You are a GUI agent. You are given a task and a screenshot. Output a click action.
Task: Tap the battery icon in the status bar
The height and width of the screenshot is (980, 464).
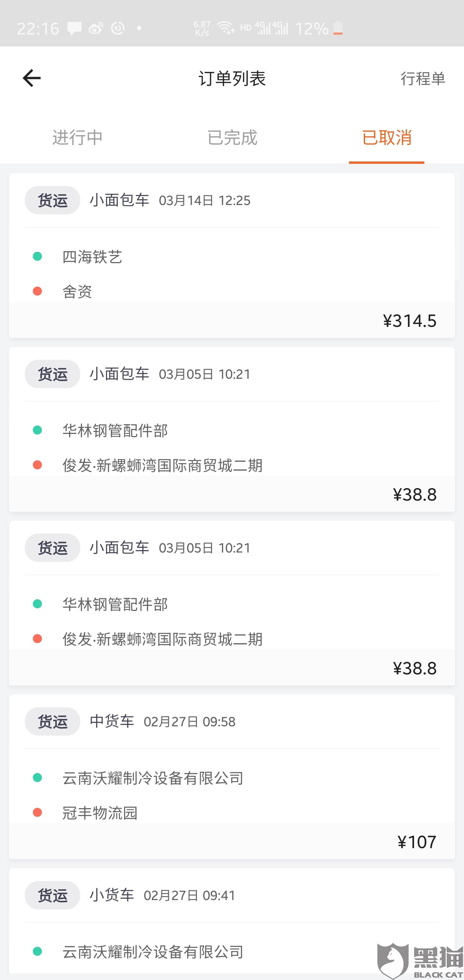click(338, 28)
